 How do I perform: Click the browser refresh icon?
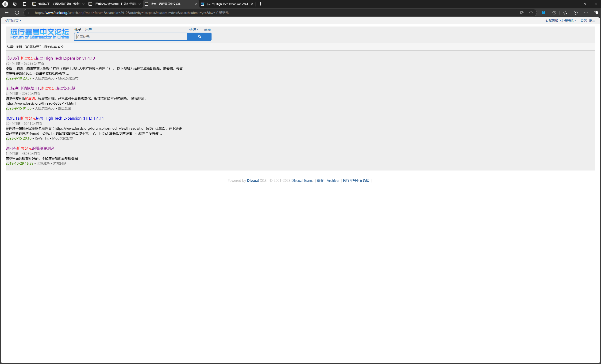coord(17,13)
